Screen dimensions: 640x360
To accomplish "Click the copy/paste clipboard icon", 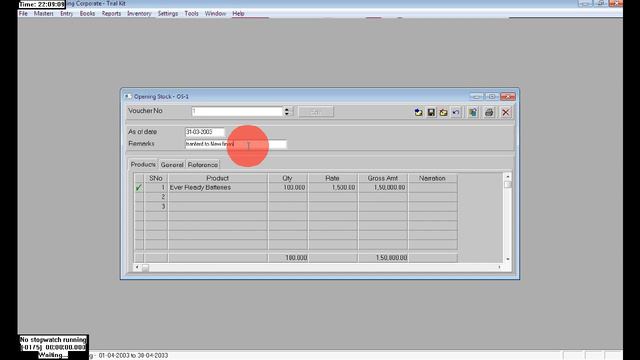I will (x=473, y=112).
